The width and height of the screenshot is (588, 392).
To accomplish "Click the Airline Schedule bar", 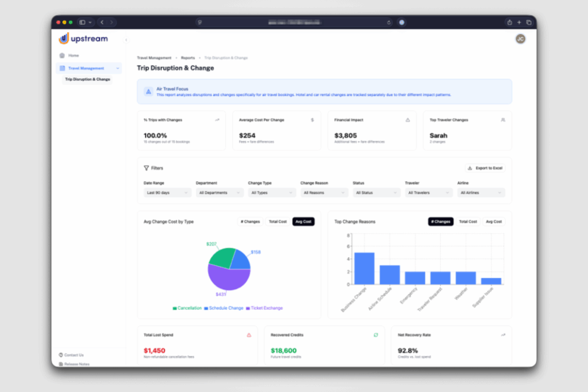I will (x=390, y=275).
